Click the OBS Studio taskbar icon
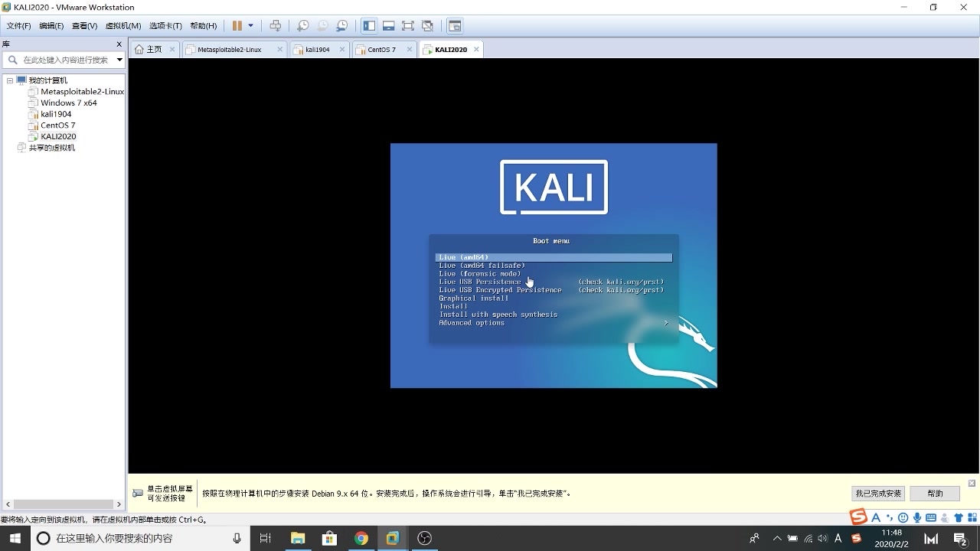Viewport: 980px width, 551px height. tap(424, 538)
